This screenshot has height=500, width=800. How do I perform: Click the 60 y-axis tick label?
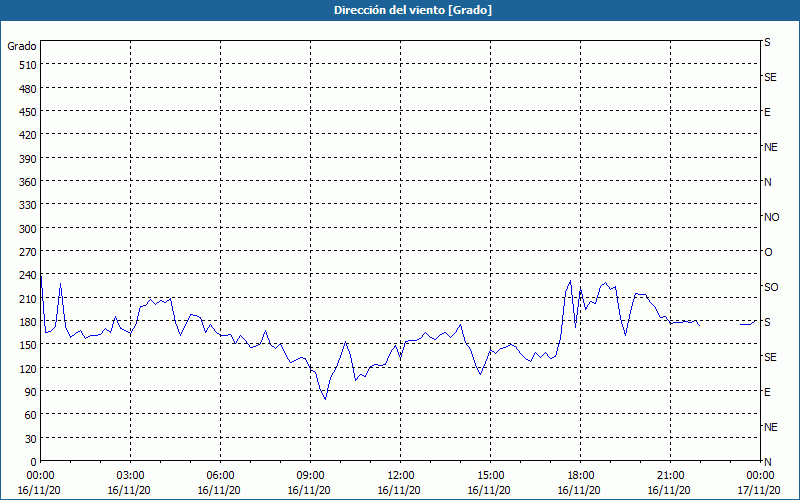(31, 415)
